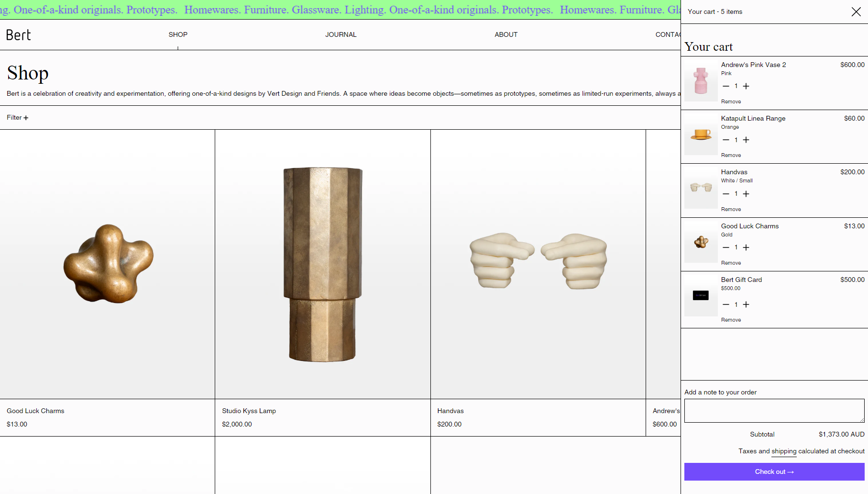Click the Bert logo to go home
This screenshot has height=494, width=868.
19,35
